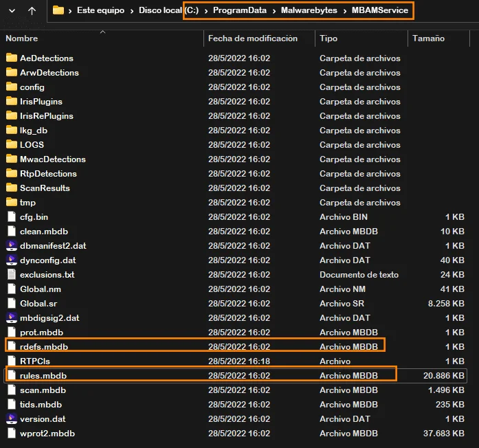Select the rdefs.mbdb file name

pyautogui.click(x=44, y=346)
